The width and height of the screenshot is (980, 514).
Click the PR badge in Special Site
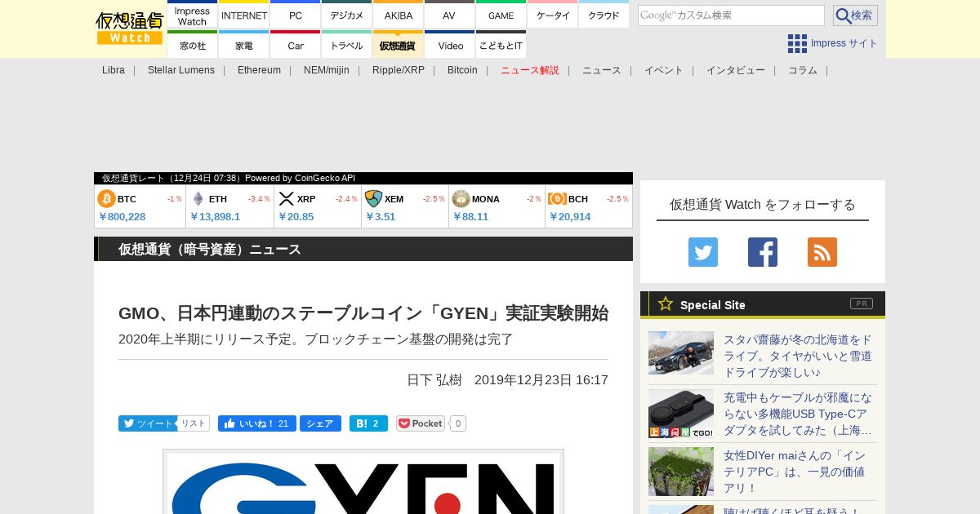(862, 304)
